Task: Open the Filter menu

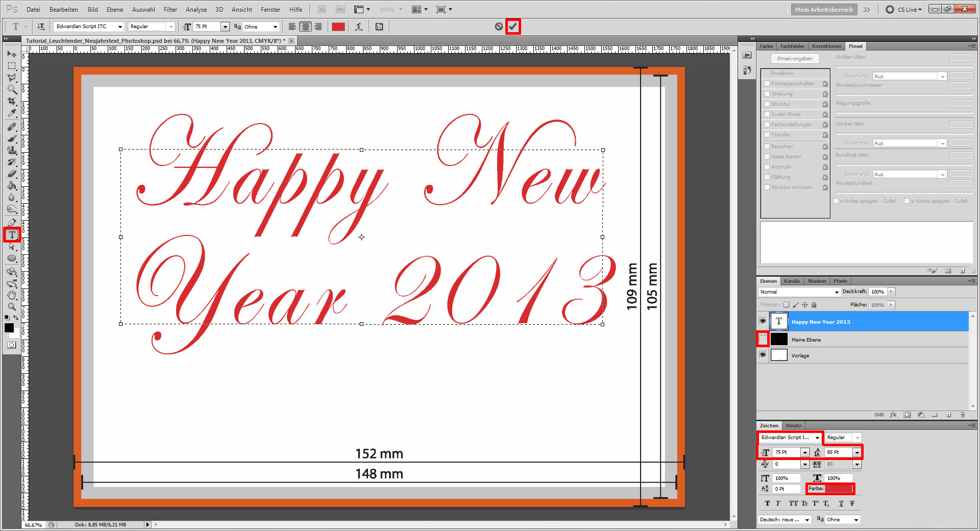Action: point(170,9)
